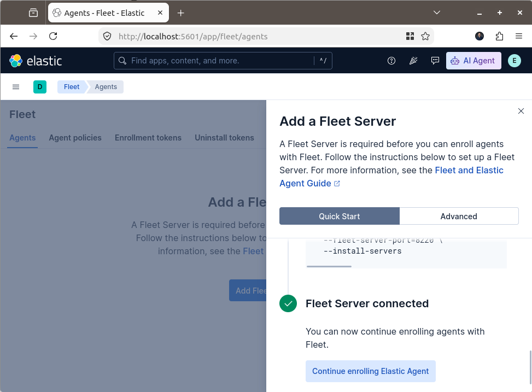This screenshot has height=392, width=532.
Task: Open the Kibana help menu icon
Action: [391, 61]
